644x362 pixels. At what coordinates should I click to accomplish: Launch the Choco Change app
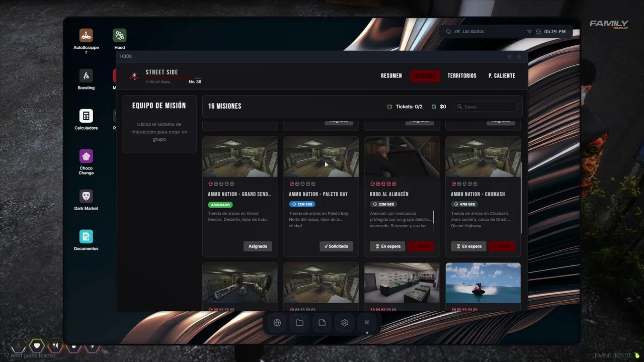click(x=86, y=156)
